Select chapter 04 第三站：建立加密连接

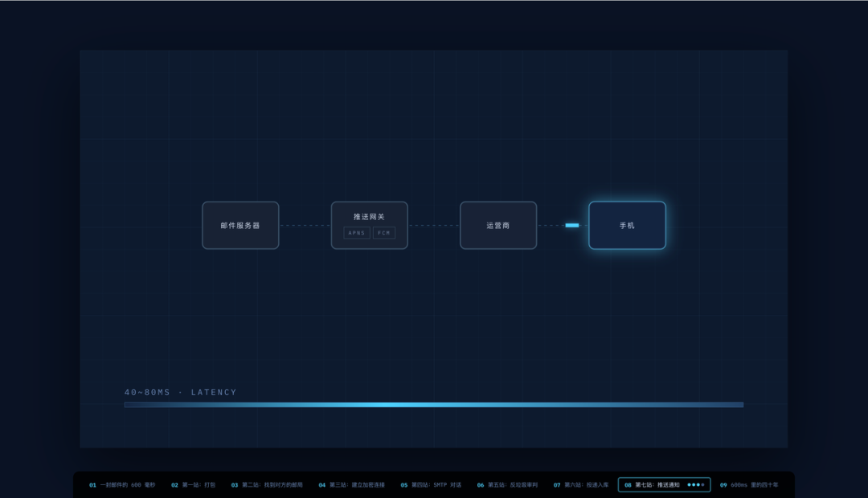tap(351, 484)
